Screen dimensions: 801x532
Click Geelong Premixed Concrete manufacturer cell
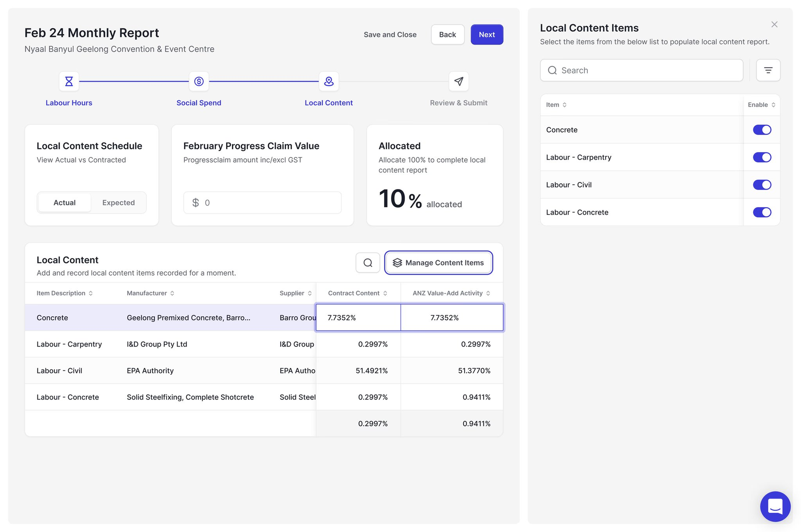188,318
